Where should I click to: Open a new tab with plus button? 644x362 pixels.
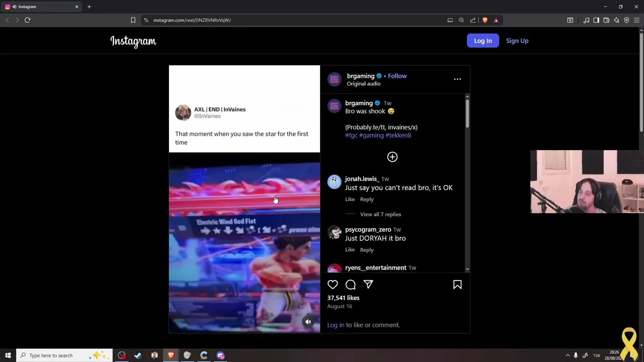pos(89,7)
